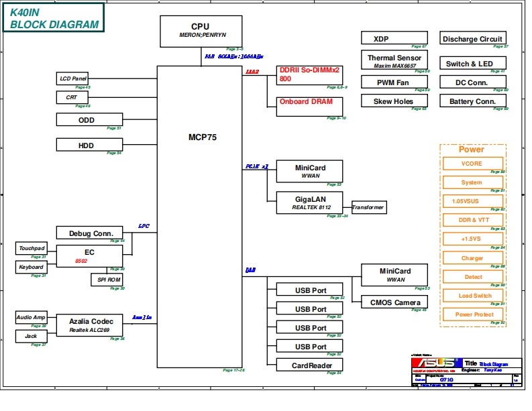Select the K40IN Block Diagram title box

pyautogui.click(x=54, y=17)
